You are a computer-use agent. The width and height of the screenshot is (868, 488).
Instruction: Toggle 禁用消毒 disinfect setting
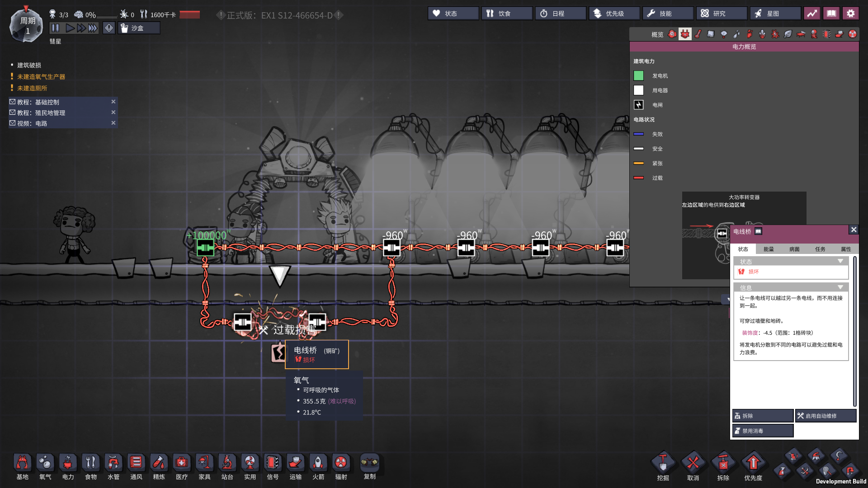pos(763,431)
